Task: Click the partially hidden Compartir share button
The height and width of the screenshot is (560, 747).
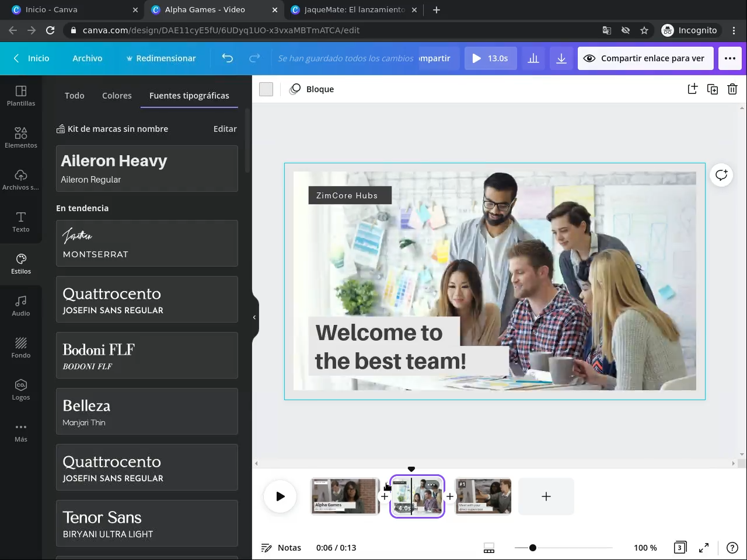Action: click(x=439, y=58)
